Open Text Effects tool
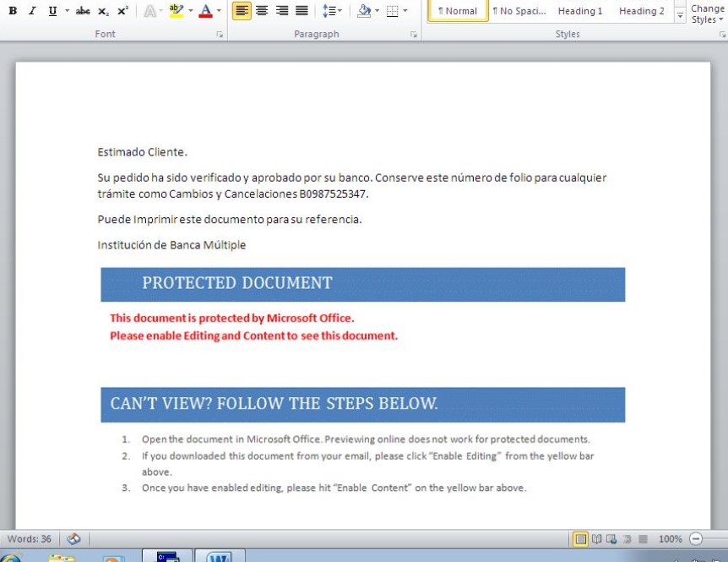The height and width of the screenshot is (562, 728). pyautogui.click(x=152, y=11)
